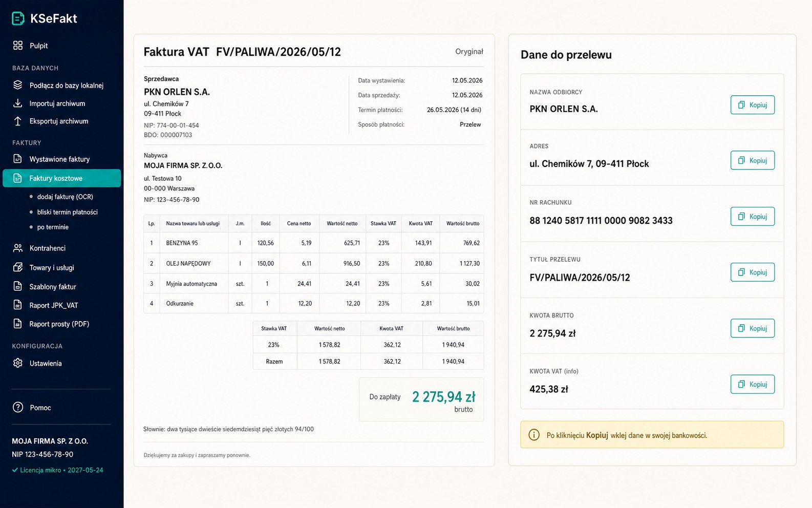Screen dimensions: 812x508
Task: Click the Podłącz do bazy lokalnej database icon
Action: 18,85
